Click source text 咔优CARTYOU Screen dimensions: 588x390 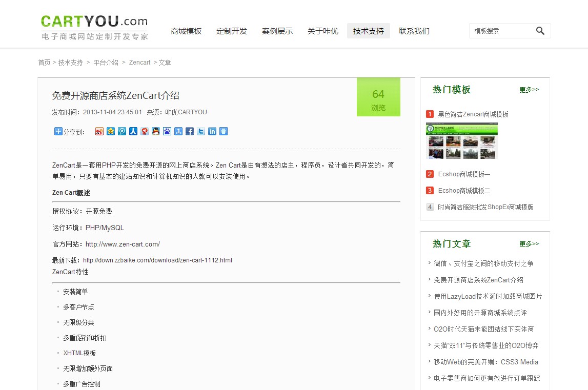pos(186,112)
